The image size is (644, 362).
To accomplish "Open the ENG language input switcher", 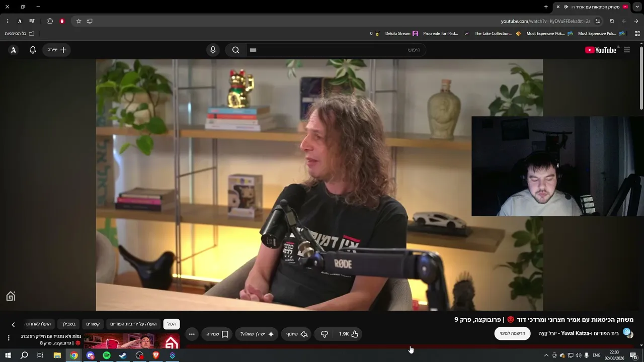I will (x=597, y=355).
